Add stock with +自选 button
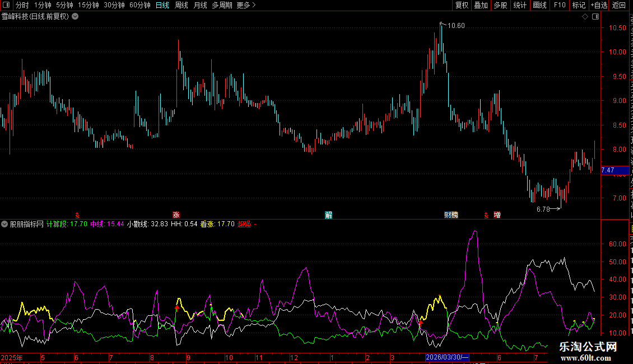This screenshot has height=364, width=633. [x=599, y=5]
